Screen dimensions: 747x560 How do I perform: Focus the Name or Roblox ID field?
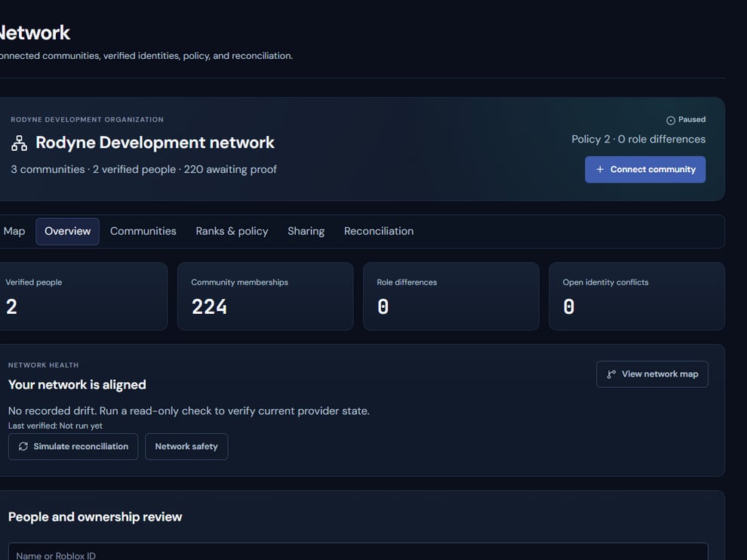point(358,552)
